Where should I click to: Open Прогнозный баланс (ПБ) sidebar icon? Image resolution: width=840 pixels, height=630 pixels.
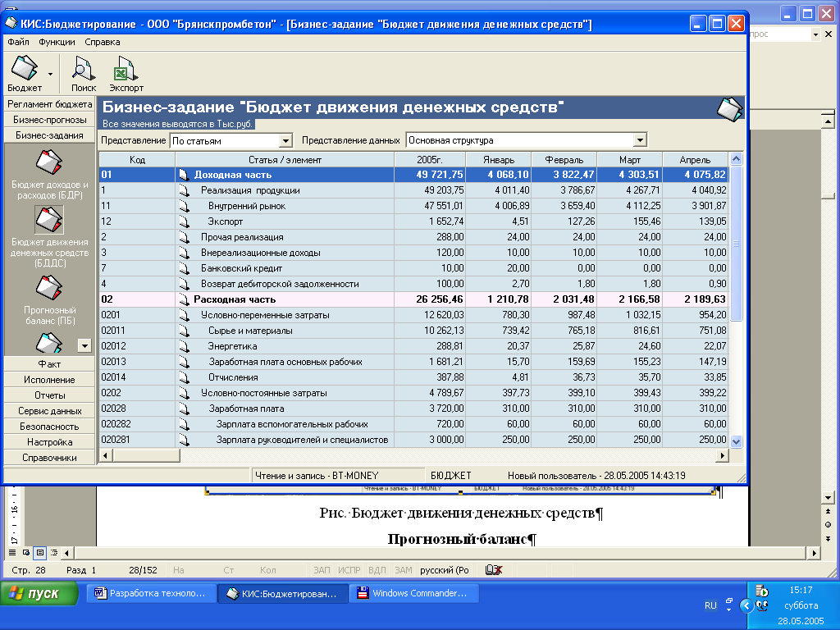49,288
